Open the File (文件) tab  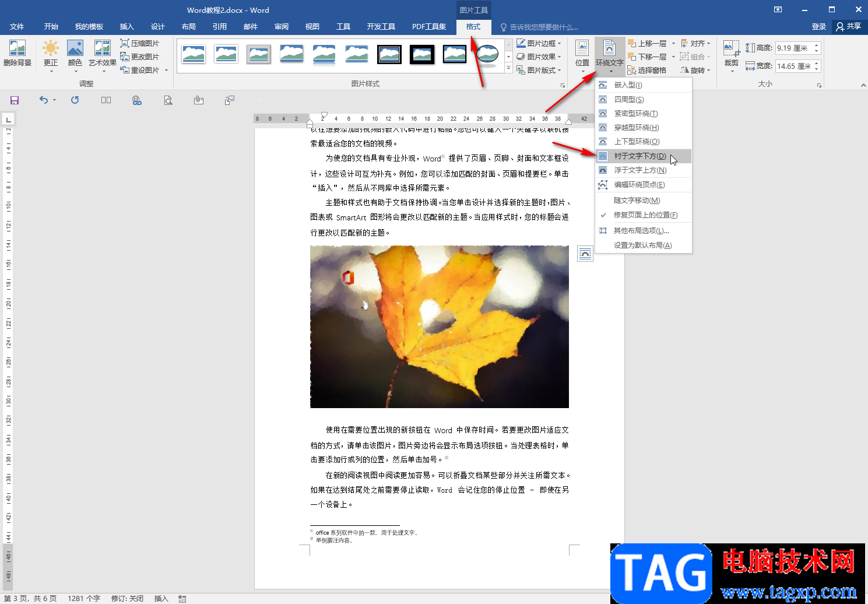(17, 27)
